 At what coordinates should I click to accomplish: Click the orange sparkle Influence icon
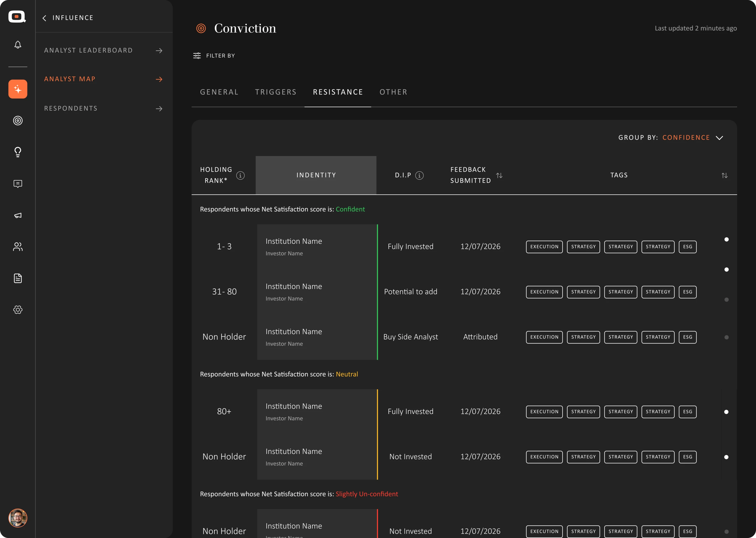click(x=18, y=89)
